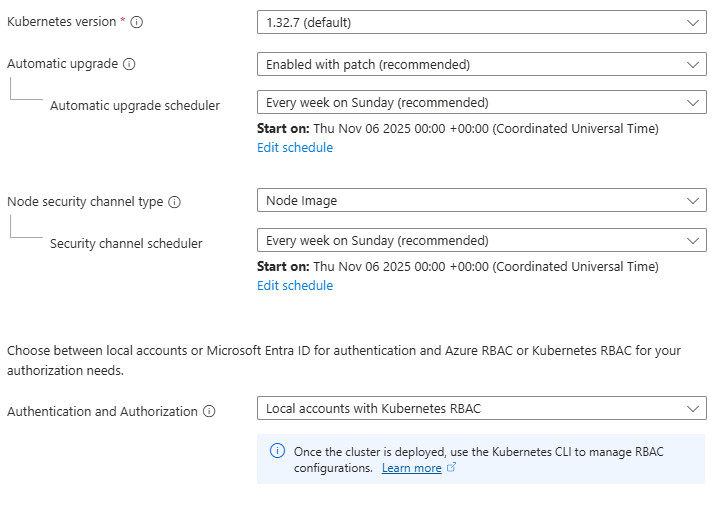
Task: Open the Security channel scheduler dropdown
Action: click(x=481, y=240)
